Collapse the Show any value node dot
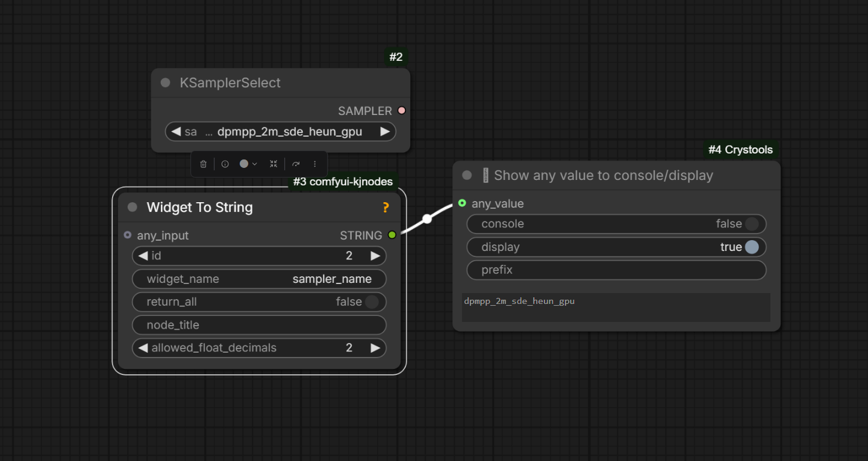 coord(467,175)
